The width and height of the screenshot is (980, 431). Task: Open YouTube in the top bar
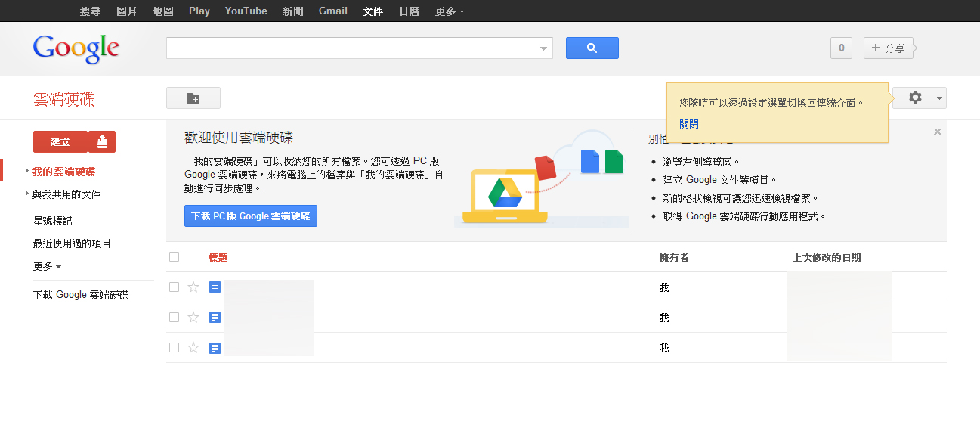pyautogui.click(x=246, y=11)
